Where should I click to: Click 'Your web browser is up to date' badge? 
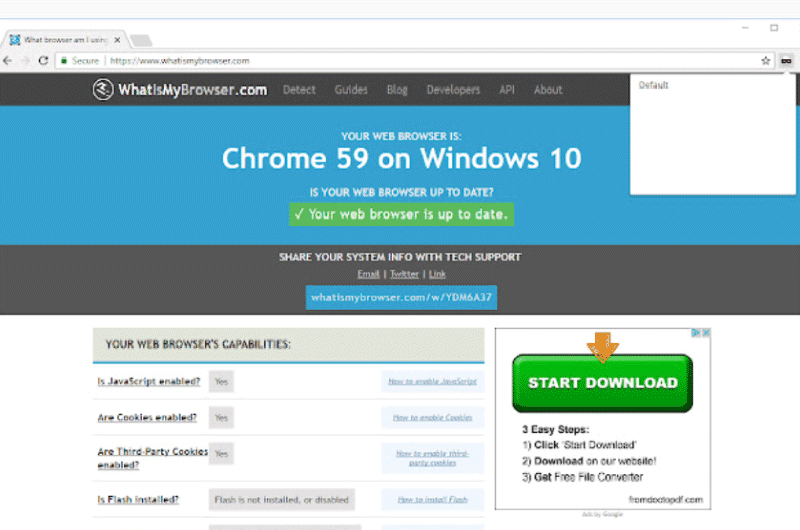402,214
